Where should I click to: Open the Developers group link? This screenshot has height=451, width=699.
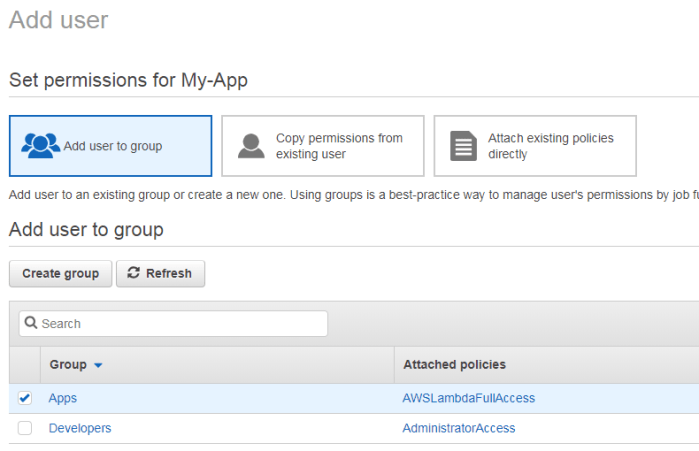coord(80,428)
